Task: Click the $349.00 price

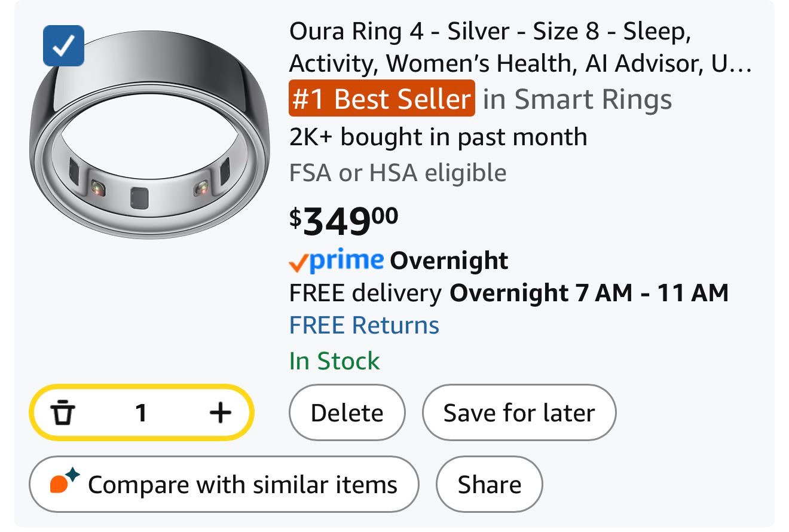Action: [344, 220]
